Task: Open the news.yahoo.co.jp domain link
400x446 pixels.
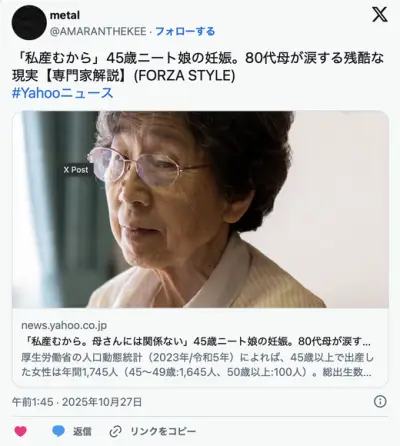Action: (x=64, y=325)
